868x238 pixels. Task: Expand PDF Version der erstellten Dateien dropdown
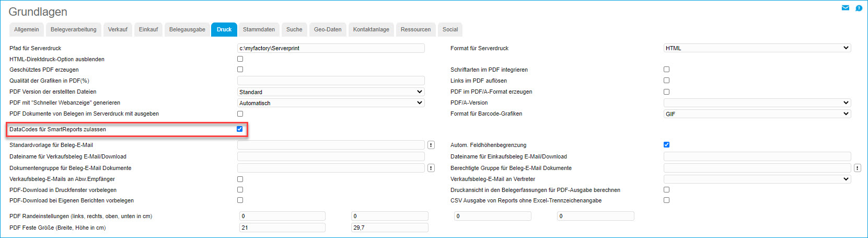click(331, 92)
